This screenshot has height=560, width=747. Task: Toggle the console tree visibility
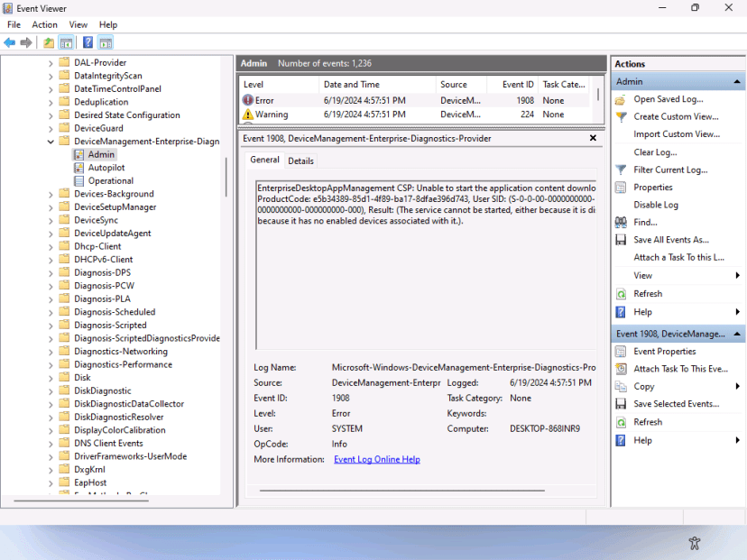pyautogui.click(x=66, y=41)
